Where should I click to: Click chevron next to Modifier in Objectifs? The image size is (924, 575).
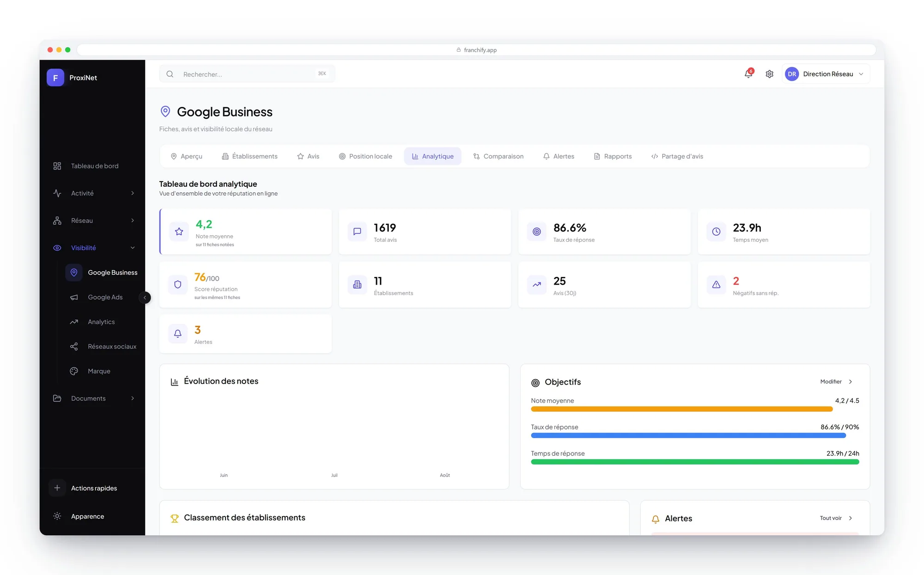click(x=851, y=382)
